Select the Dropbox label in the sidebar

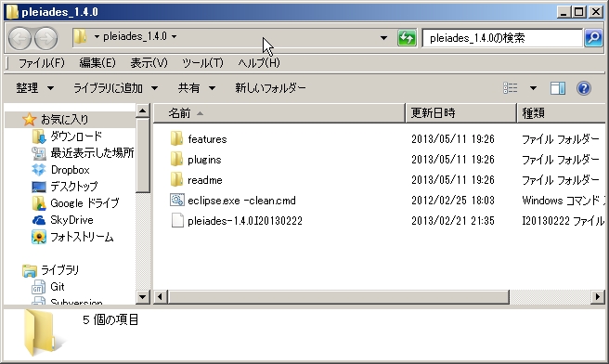click(71, 170)
